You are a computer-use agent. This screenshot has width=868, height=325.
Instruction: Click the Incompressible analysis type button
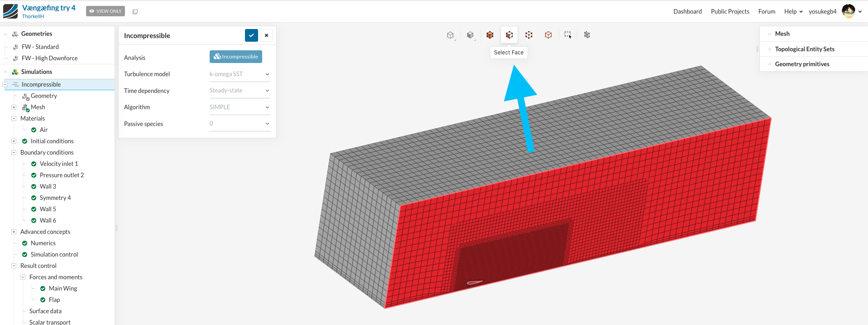point(236,57)
